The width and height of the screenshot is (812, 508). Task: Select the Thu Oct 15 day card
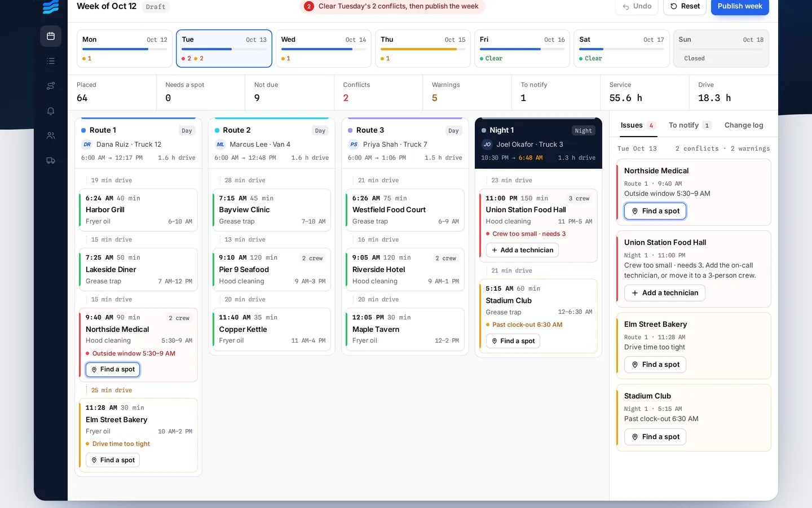pos(423,49)
